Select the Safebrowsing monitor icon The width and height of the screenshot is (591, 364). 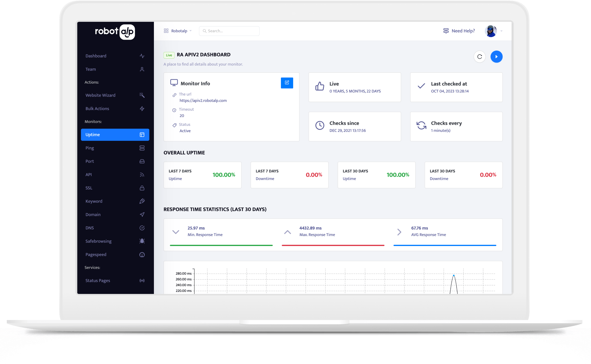coord(142,241)
